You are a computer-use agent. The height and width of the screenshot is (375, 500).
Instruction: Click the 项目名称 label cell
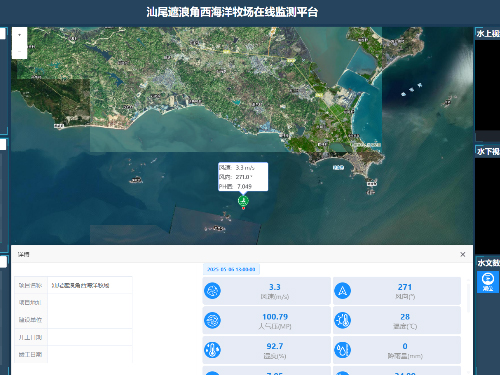pyautogui.click(x=31, y=285)
